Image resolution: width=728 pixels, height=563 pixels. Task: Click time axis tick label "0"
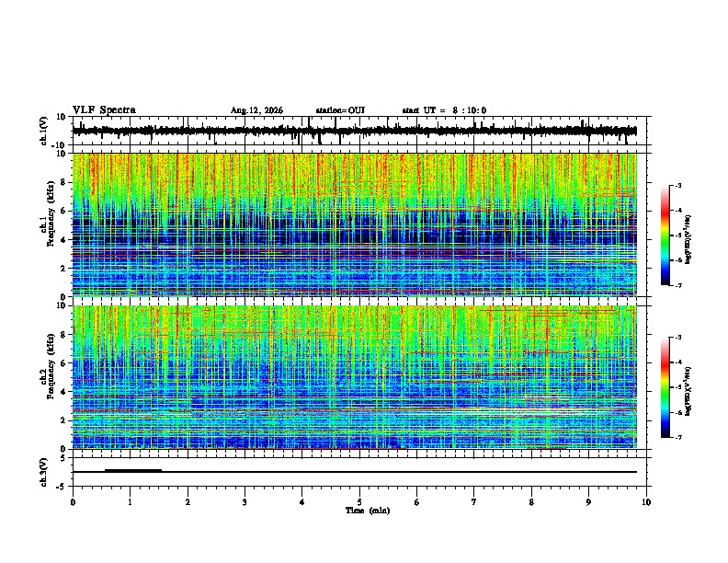pos(73,502)
